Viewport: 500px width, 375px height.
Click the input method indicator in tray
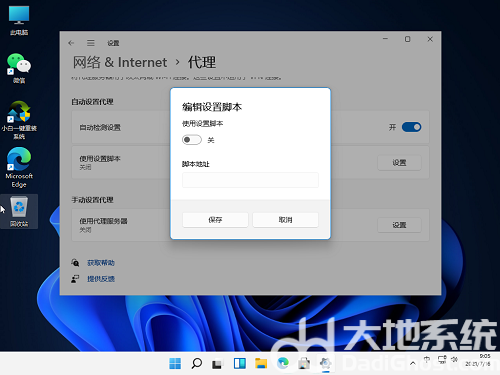coord(427,360)
